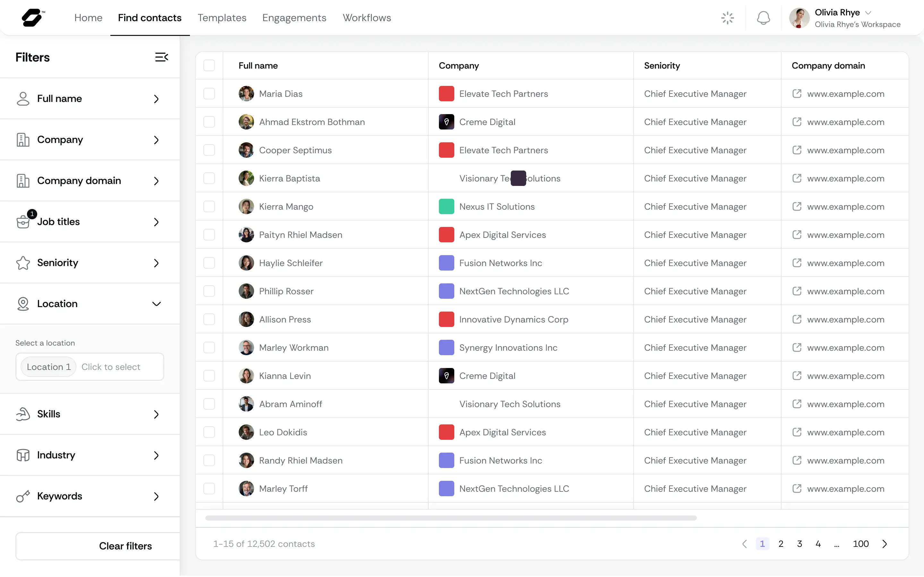Expand the Job titles filter
The image size is (924, 577).
(x=156, y=222)
